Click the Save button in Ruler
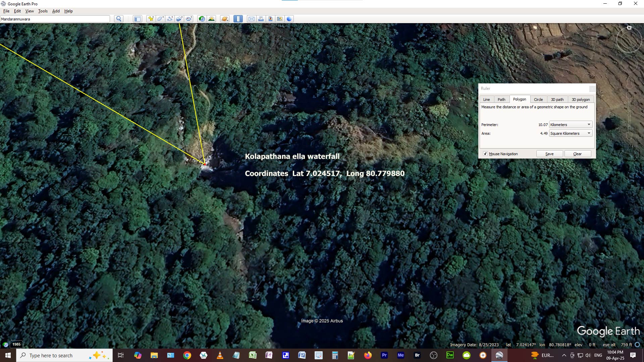The height and width of the screenshot is (362, 644). coord(549,154)
